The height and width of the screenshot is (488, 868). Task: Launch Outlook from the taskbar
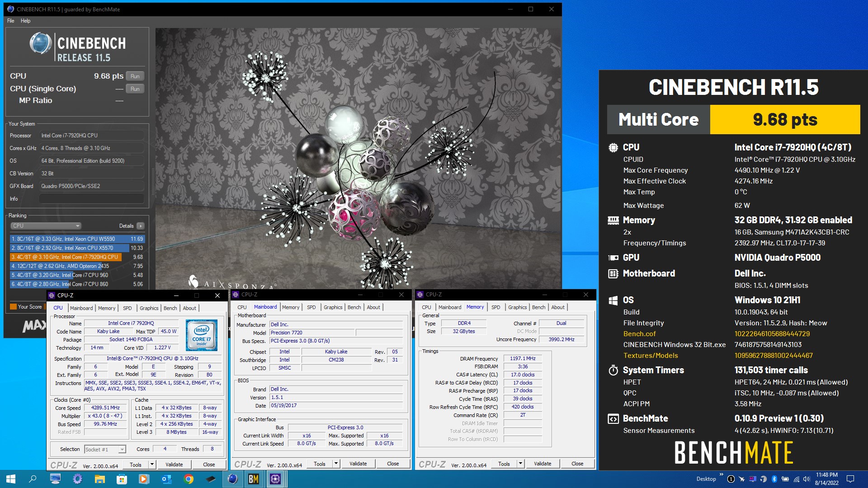coord(166,479)
